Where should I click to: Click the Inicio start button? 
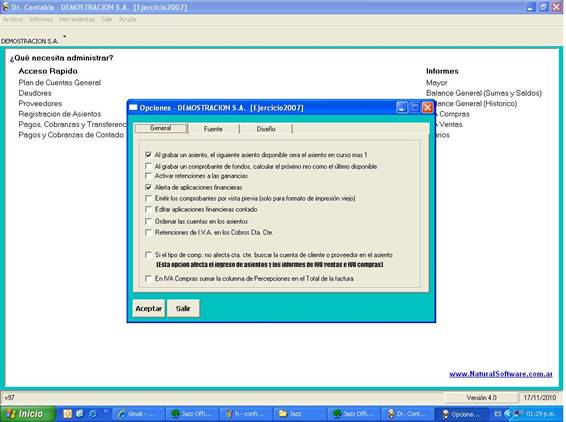(28, 414)
